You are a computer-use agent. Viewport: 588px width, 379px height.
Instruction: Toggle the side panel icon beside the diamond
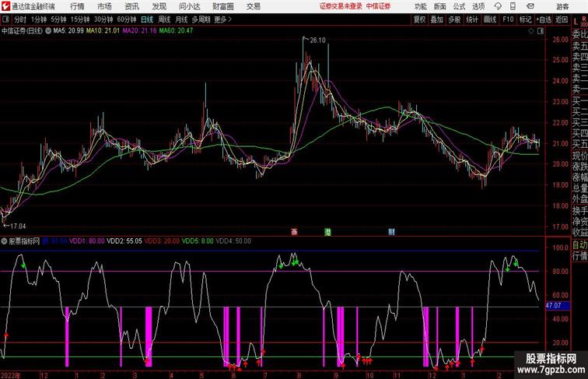click(541, 31)
